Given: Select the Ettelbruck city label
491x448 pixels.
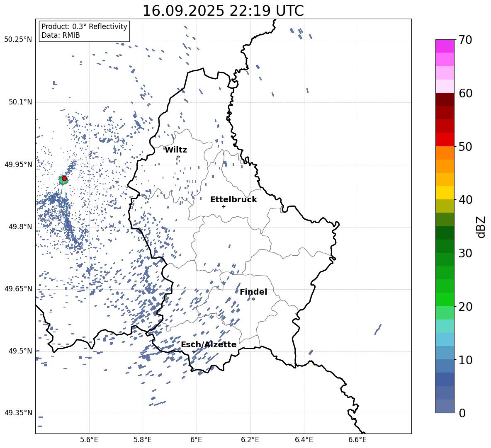Looking at the screenshot, I should coord(233,200).
